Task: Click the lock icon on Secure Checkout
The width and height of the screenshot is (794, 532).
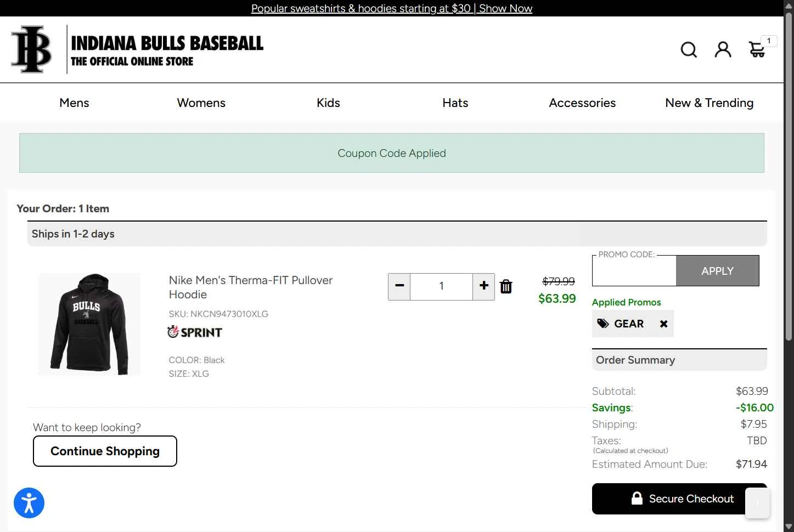Action: pyautogui.click(x=637, y=499)
